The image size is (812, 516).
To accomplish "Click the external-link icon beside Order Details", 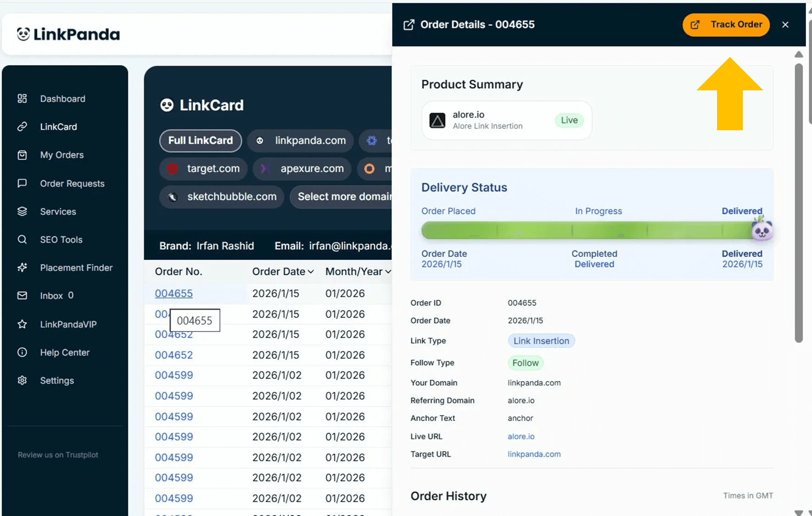I will (x=409, y=25).
